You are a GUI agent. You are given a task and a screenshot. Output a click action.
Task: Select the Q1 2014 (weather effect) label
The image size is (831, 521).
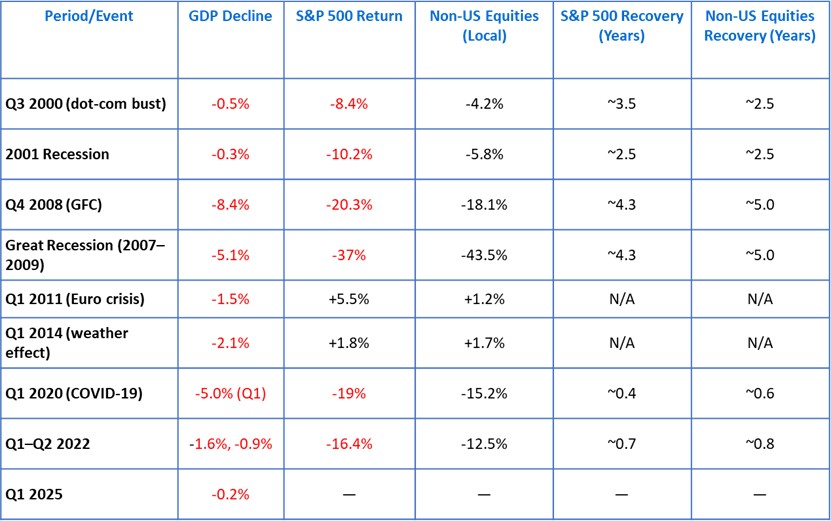click(x=67, y=343)
